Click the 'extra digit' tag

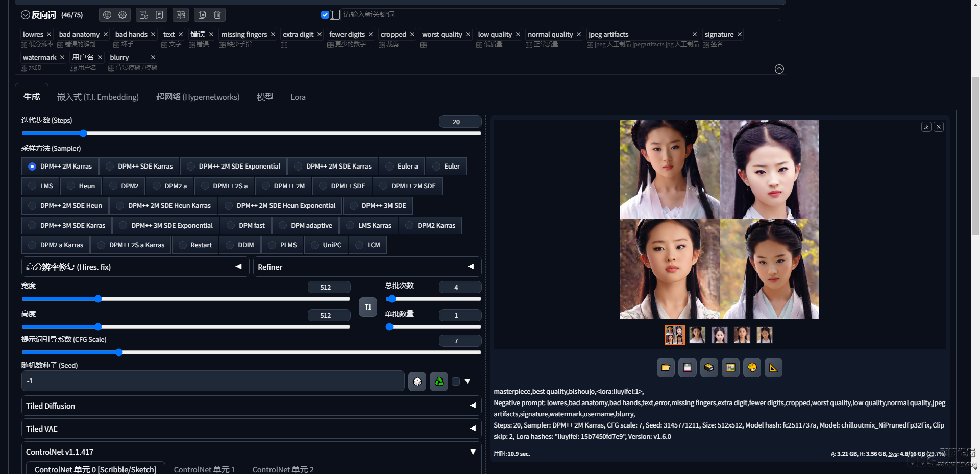(298, 34)
